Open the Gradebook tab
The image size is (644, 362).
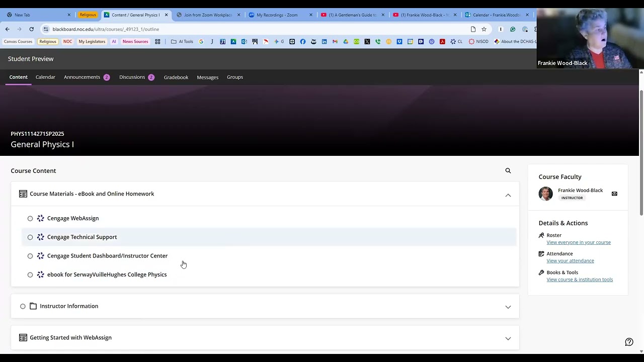coord(176,77)
